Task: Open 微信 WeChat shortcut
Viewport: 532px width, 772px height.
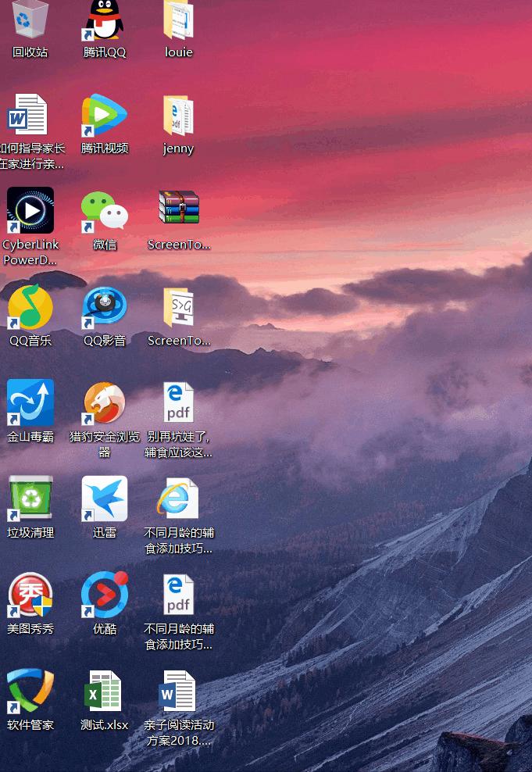Action: 105,211
